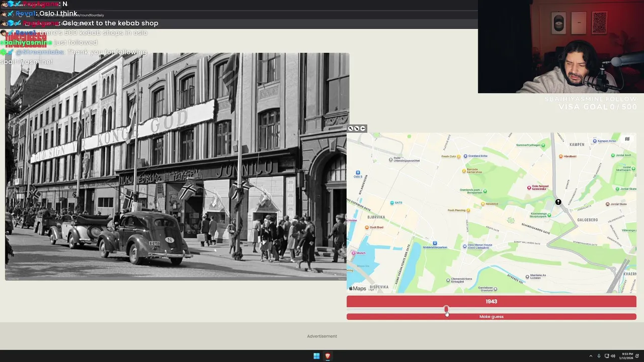Select the Håndbakt marker
The width and height of the screenshot is (644, 362).
pos(561,156)
